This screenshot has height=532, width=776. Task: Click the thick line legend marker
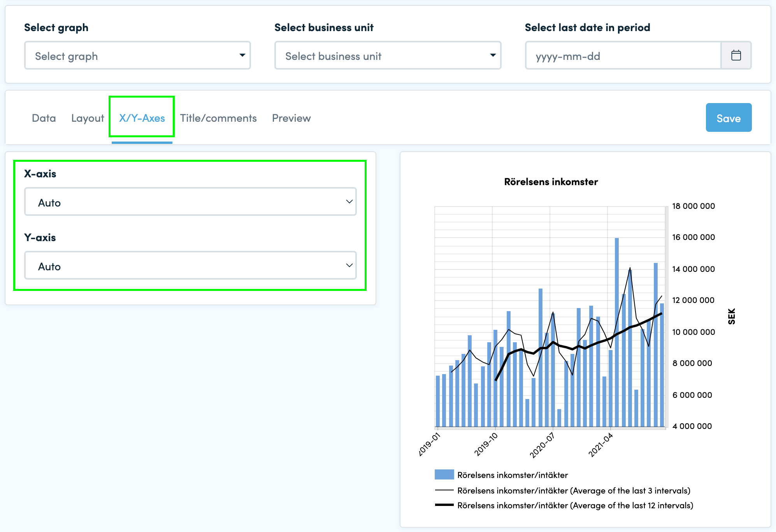click(x=444, y=505)
